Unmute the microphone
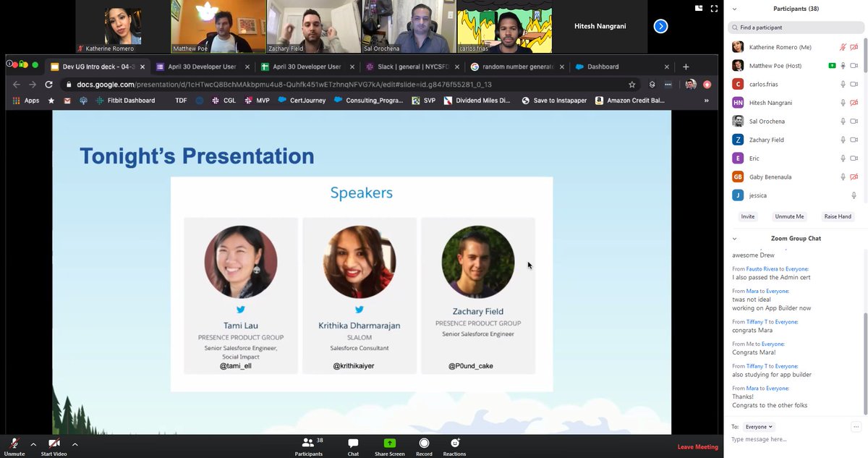Image resolution: width=868 pixels, height=458 pixels. tap(14, 444)
